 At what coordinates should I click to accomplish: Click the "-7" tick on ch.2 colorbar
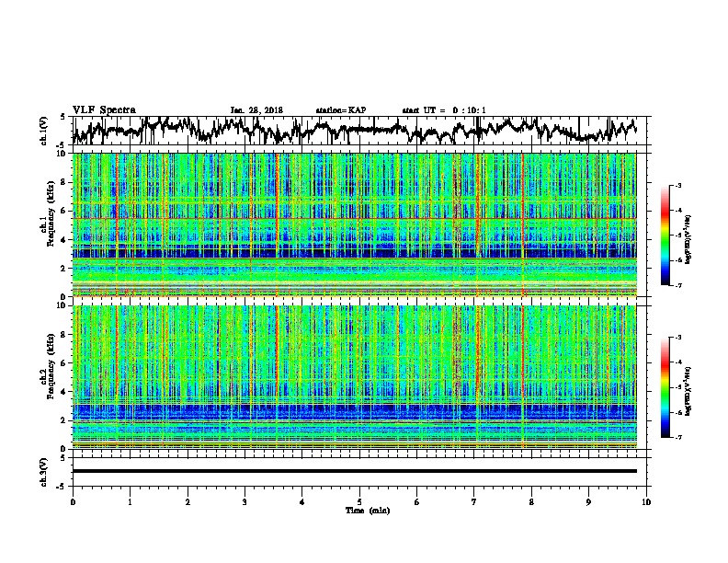click(677, 437)
